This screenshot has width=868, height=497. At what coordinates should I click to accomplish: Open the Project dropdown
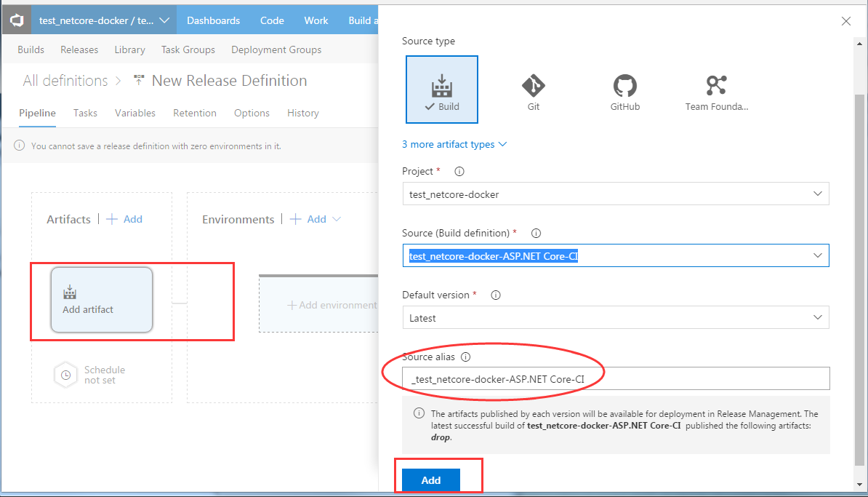coord(616,194)
